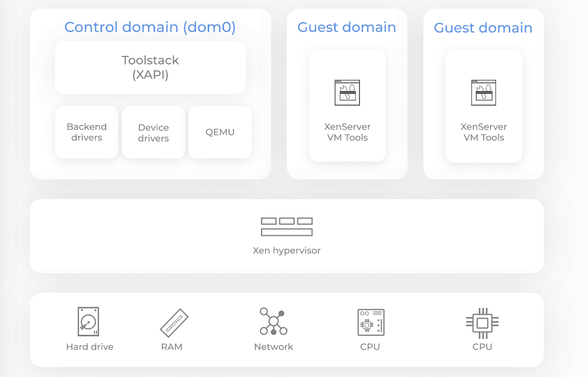Click the Hard drive icon
This screenshot has height=377, width=588.
[88, 322]
